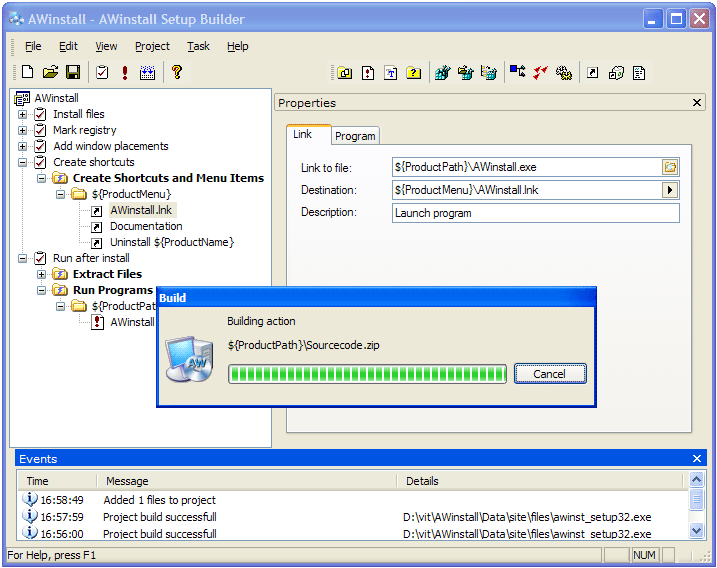Click the blue squares with arrow toolbar icon
Image resolution: width=717 pixels, height=568 pixels.
(x=518, y=72)
